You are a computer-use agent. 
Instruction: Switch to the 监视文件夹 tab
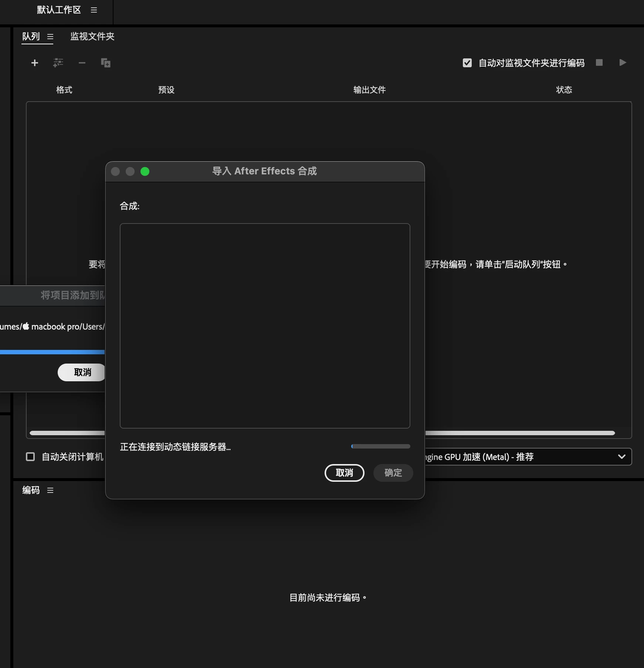pyautogui.click(x=92, y=36)
